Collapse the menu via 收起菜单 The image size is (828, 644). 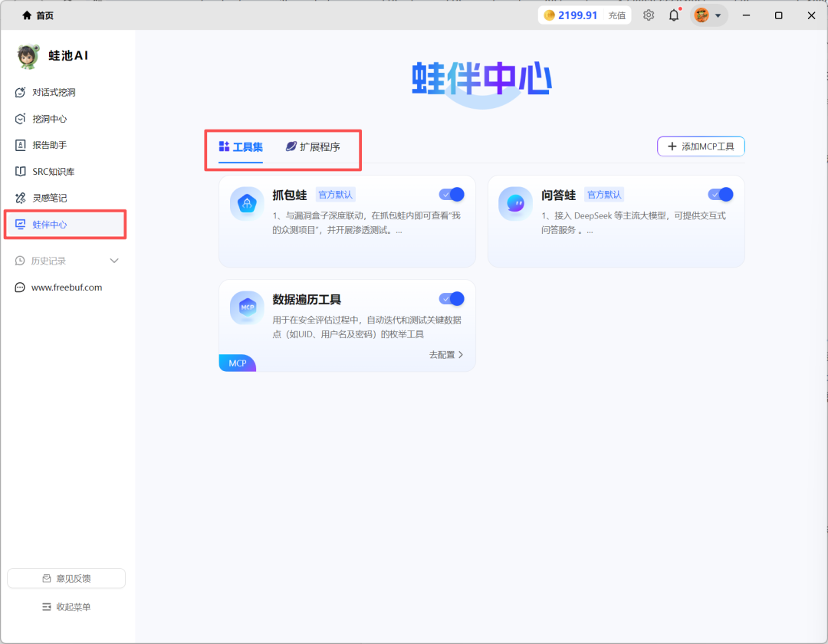66,606
